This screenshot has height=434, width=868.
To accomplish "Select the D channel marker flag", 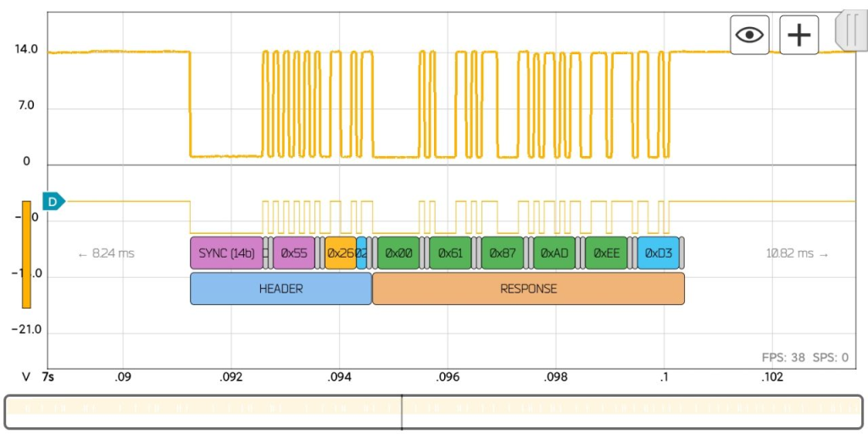I will [53, 202].
